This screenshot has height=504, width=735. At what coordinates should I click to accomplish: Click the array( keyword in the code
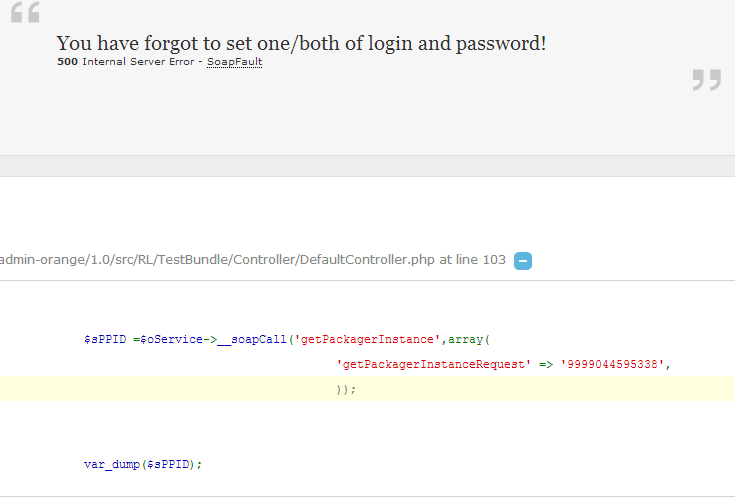coord(462,339)
